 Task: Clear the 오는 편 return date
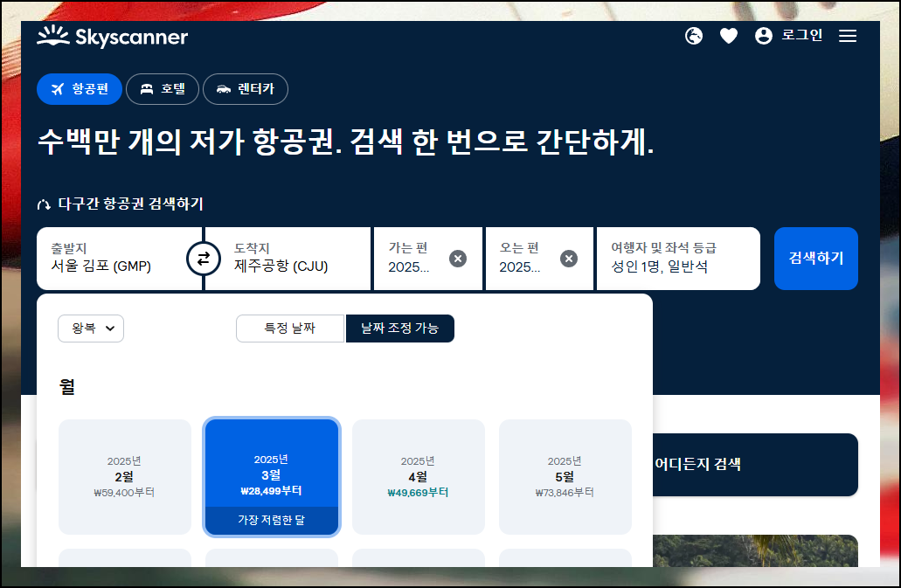569,259
